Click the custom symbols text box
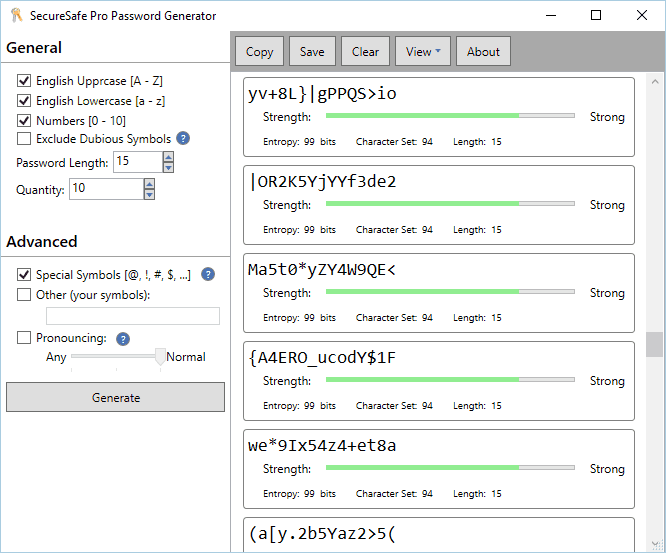This screenshot has width=666, height=553. tap(133, 316)
